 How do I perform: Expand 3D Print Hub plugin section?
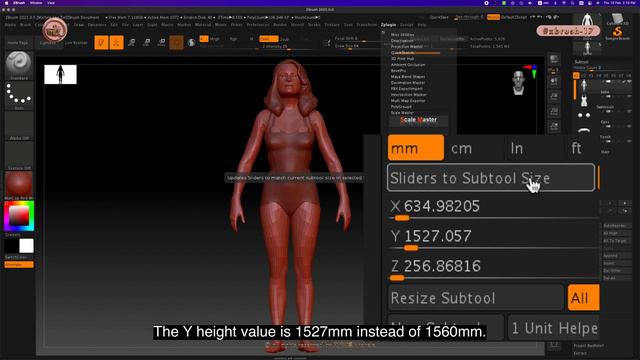(x=402, y=59)
